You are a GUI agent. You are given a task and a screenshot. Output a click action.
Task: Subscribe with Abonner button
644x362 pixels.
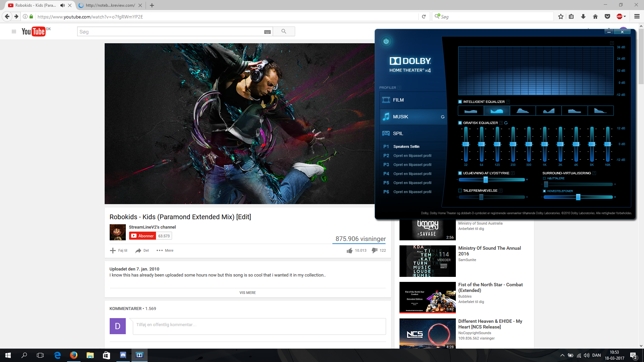[143, 236]
